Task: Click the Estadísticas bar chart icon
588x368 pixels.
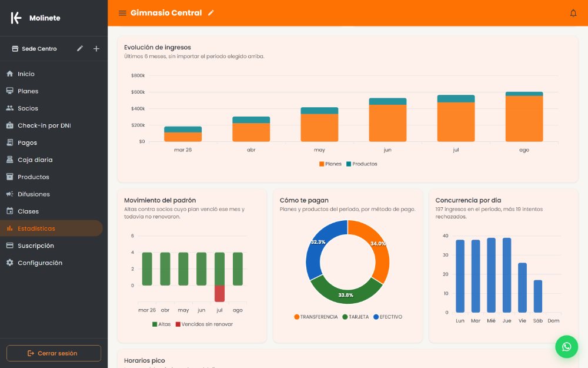Action: (x=10, y=228)
